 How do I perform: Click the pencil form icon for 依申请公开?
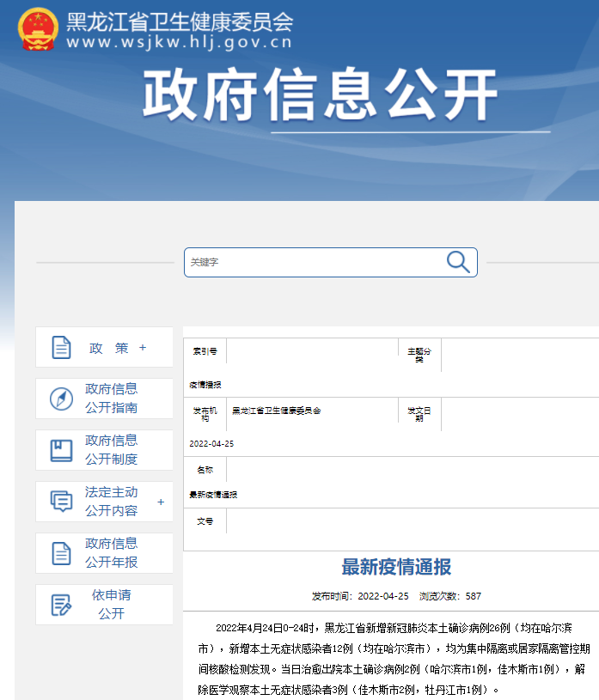[61, 605]
